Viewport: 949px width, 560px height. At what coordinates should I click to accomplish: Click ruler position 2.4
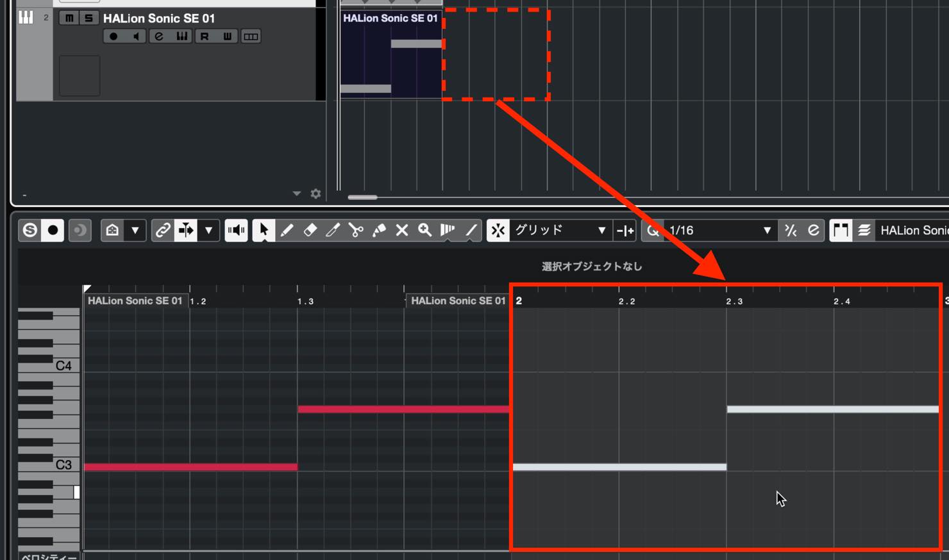pos(841,301)
